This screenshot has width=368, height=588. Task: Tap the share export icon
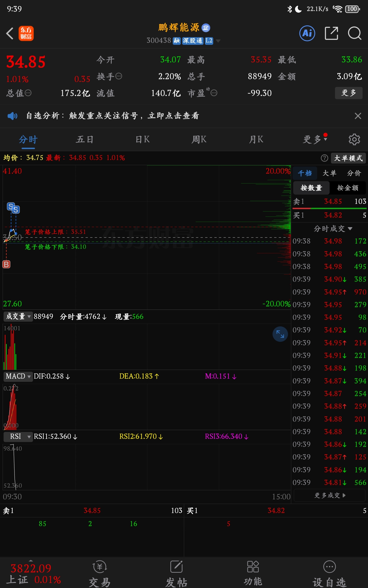pos(331,33)
